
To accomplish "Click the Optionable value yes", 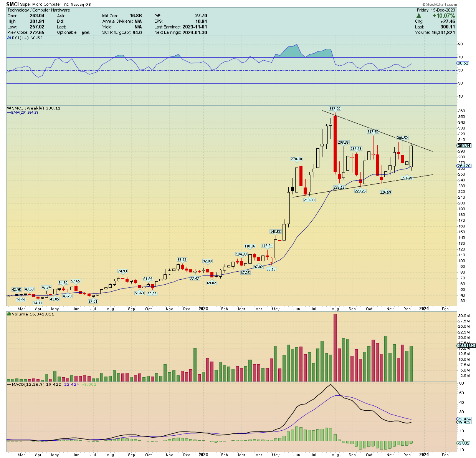I will pos(86,33).
